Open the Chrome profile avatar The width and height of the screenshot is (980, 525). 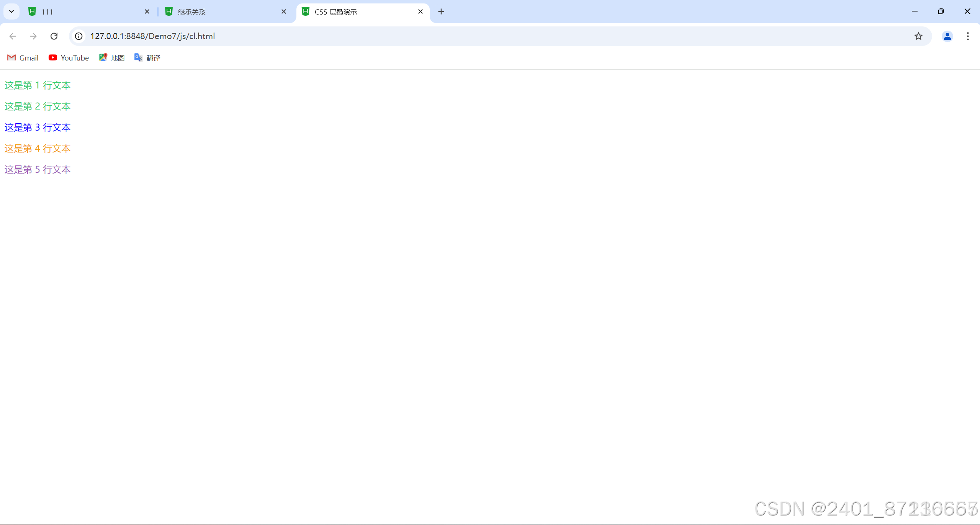point(947,36)
